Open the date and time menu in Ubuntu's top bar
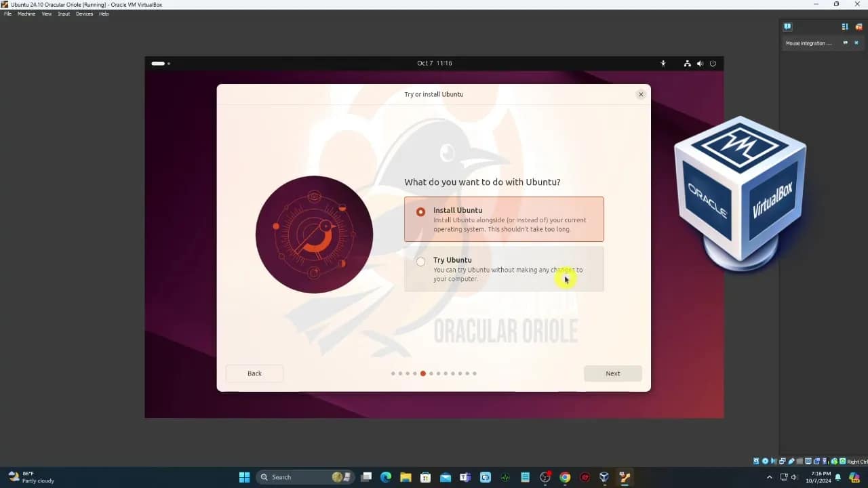 pyautogui.click(x=433, y=63)
